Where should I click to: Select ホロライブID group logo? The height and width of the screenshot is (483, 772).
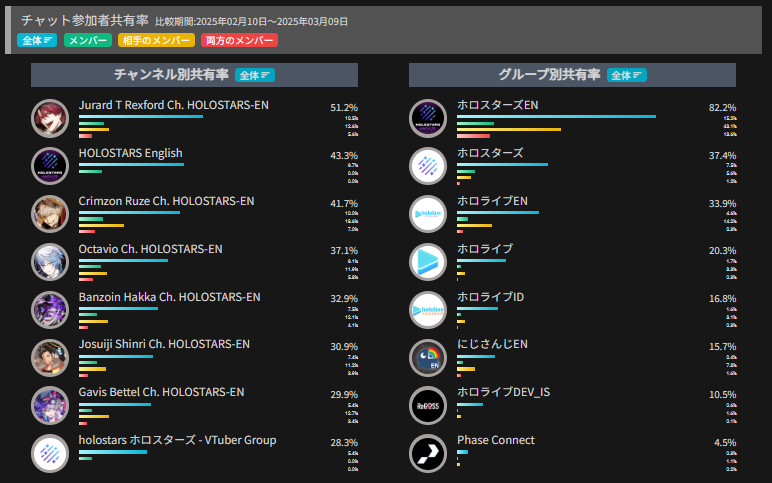tap(428, 310)
